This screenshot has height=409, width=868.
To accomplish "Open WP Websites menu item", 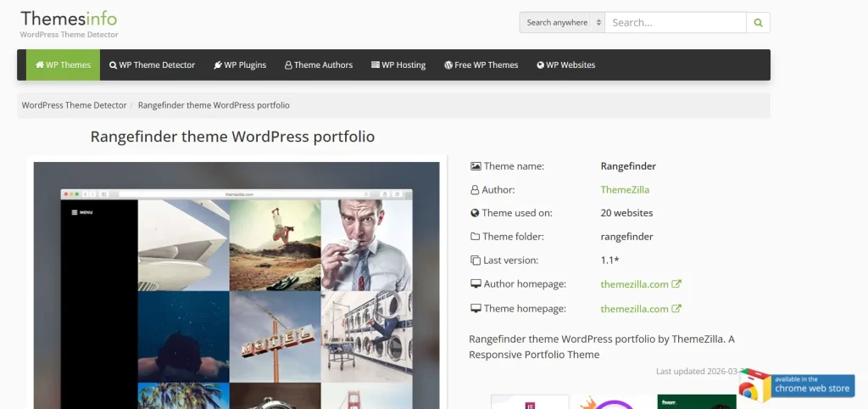I will (565, 64).
